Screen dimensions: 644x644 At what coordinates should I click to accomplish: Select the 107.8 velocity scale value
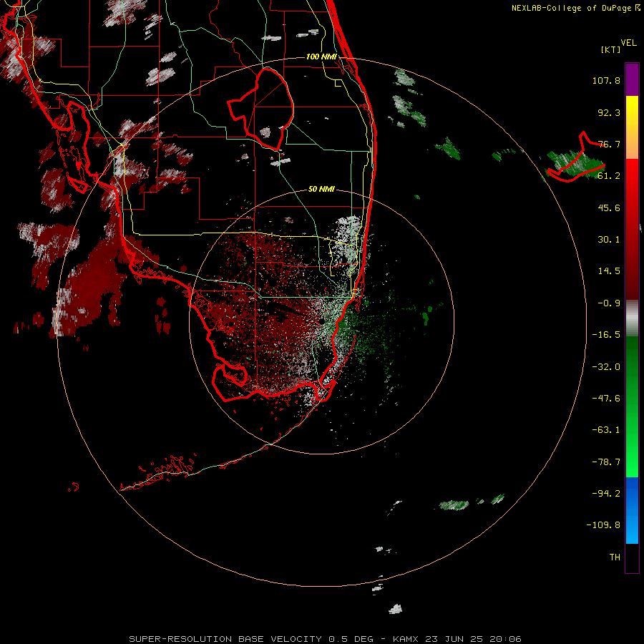click(x=606, y=80)
